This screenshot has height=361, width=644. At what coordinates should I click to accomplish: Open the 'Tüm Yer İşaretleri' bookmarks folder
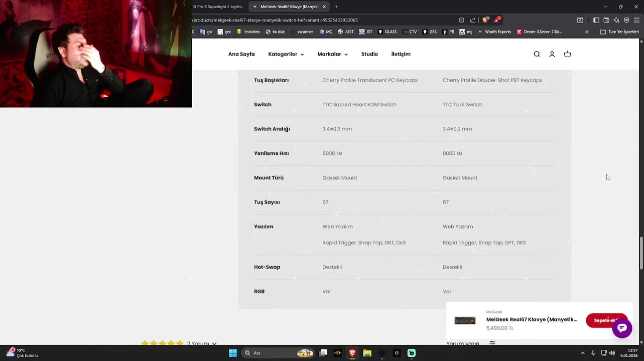tap(619, 32)
